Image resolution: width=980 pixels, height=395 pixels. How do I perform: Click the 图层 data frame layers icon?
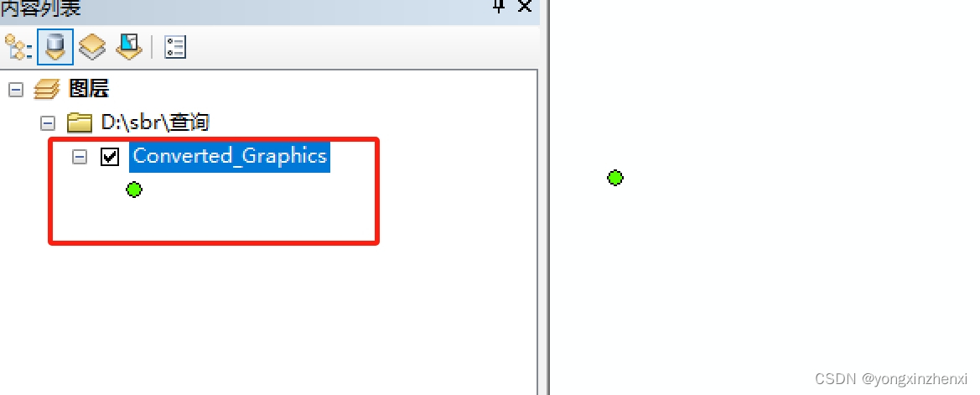(47, 90)
